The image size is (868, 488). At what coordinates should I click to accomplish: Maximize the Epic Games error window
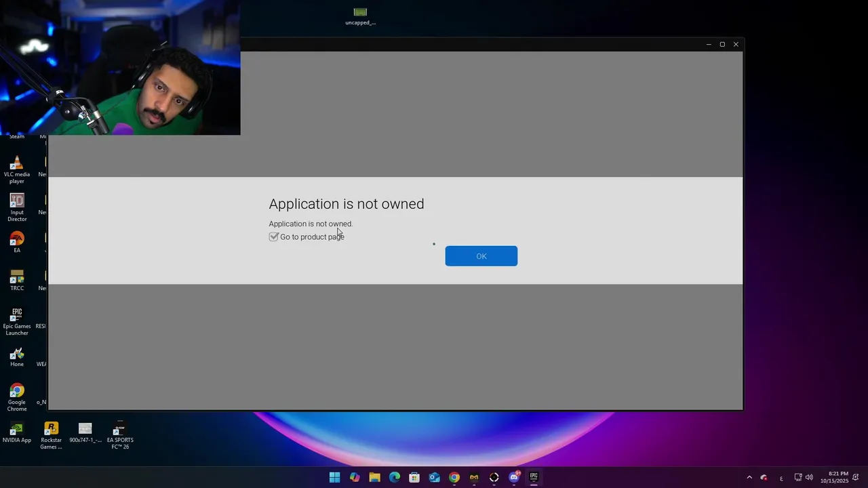(722, 44)
